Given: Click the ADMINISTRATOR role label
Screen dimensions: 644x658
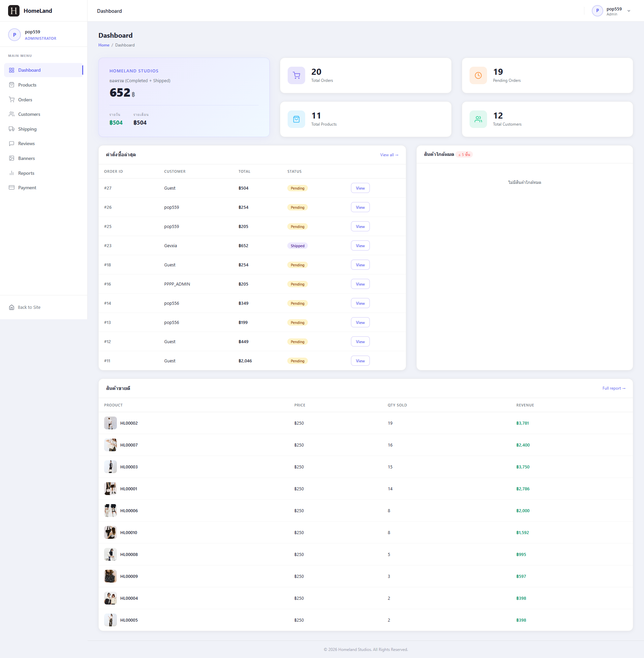Looking at the screenshot, I should (x=41, y=38).
